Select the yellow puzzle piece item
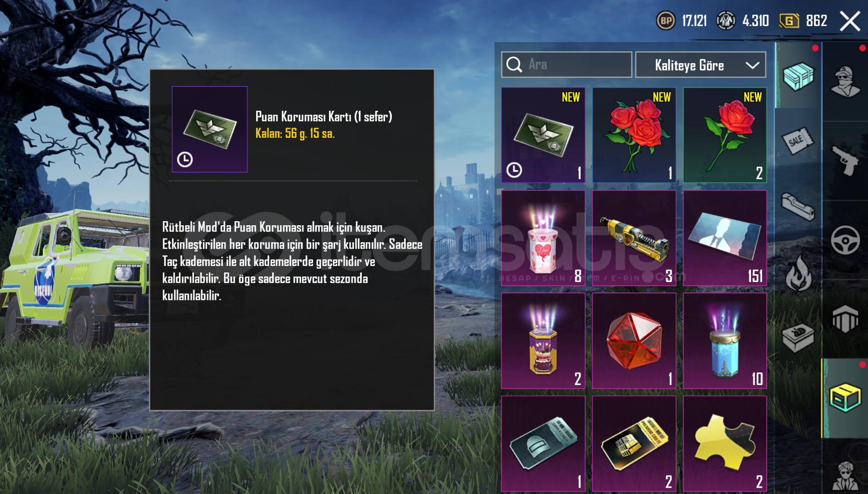The height and width of the screenshot is (494, 868). tap(725, 444)
